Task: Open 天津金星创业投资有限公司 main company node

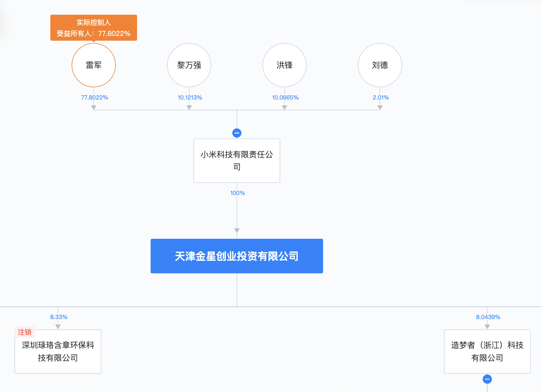Action: click(237, 256)
